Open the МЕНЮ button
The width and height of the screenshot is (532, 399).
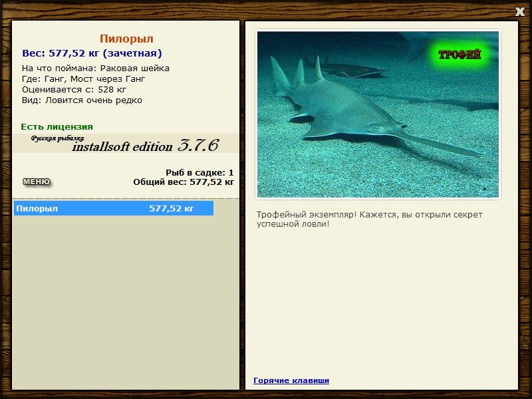click(37, 182)
